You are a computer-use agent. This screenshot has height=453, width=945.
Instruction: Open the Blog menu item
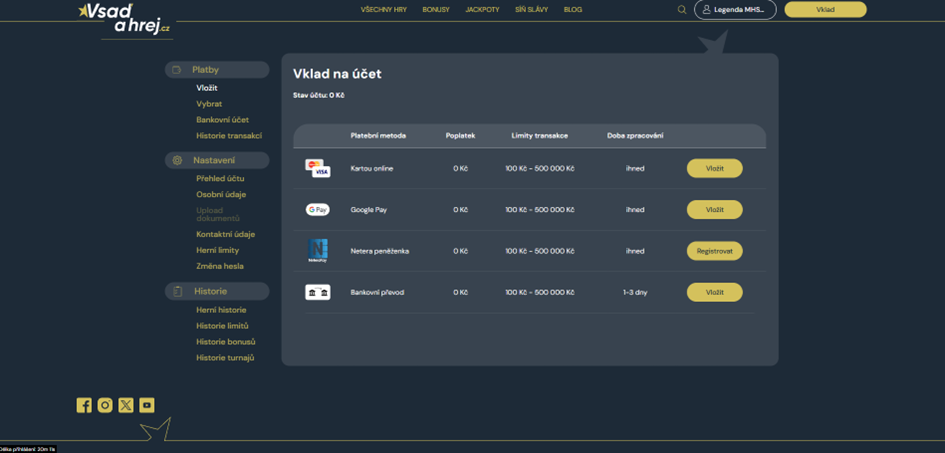tap(573, 10)
